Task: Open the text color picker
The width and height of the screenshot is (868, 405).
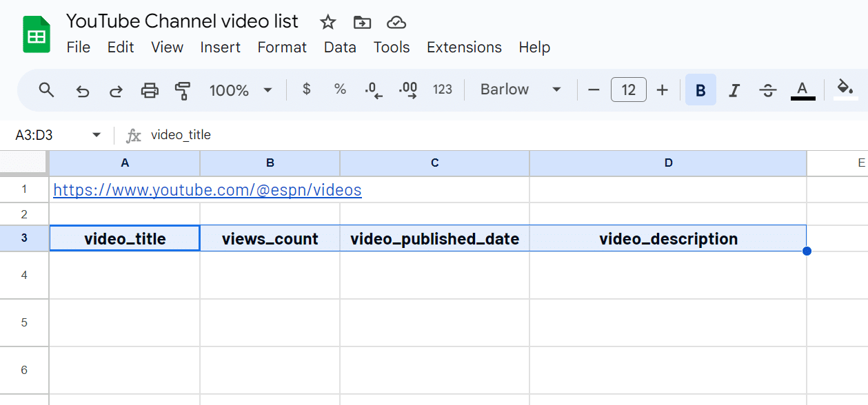Action: tap(803, 90)
